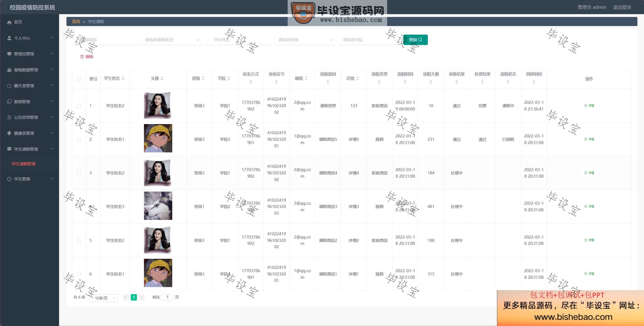
Task: Click the go-to-page number input
Action: pos(167,297)
